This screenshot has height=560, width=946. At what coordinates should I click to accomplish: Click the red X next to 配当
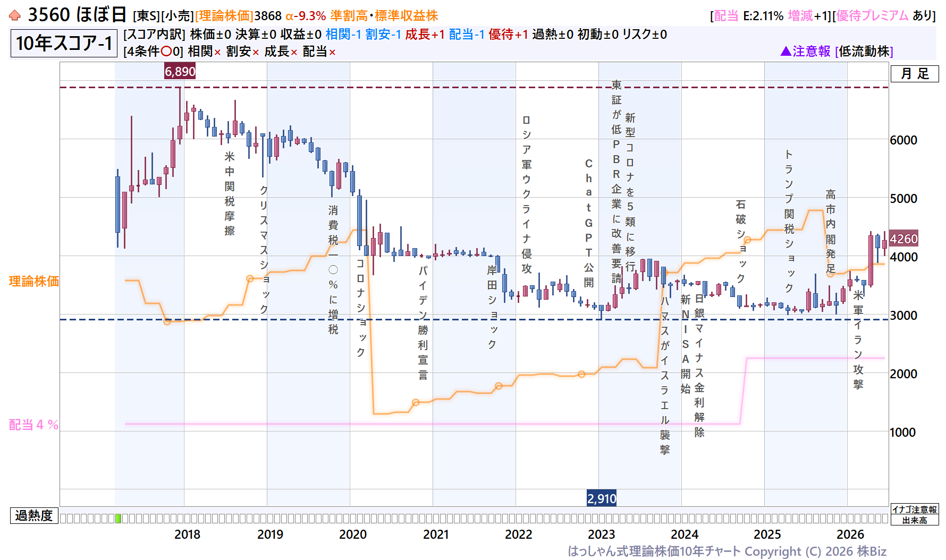pos(332,53)
